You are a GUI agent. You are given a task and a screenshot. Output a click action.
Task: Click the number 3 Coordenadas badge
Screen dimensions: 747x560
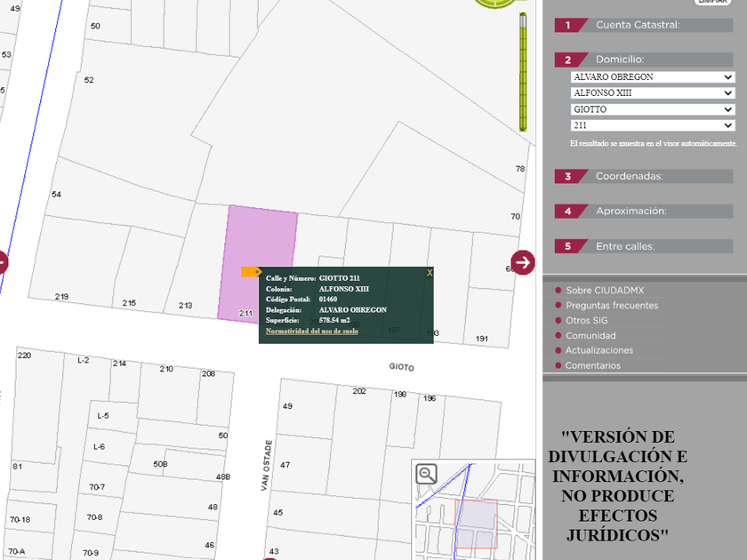tap(568, 176)
